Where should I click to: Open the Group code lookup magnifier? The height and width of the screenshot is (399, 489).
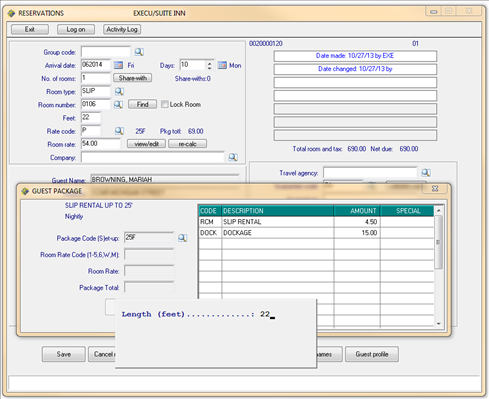139,52
